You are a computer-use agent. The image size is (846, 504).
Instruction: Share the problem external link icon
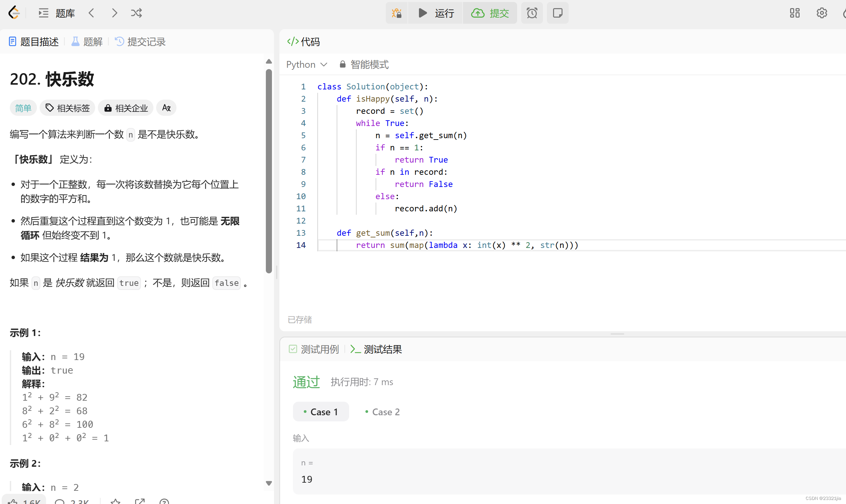(140, 501)
